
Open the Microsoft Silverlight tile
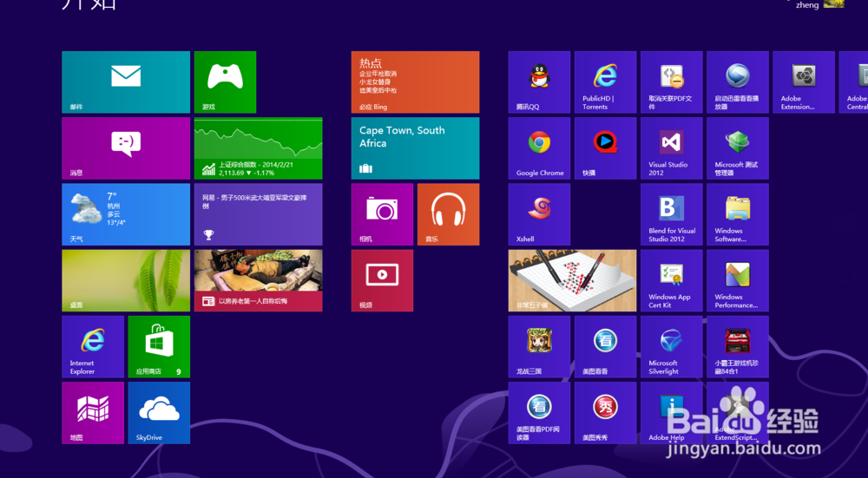pos(672,347)
